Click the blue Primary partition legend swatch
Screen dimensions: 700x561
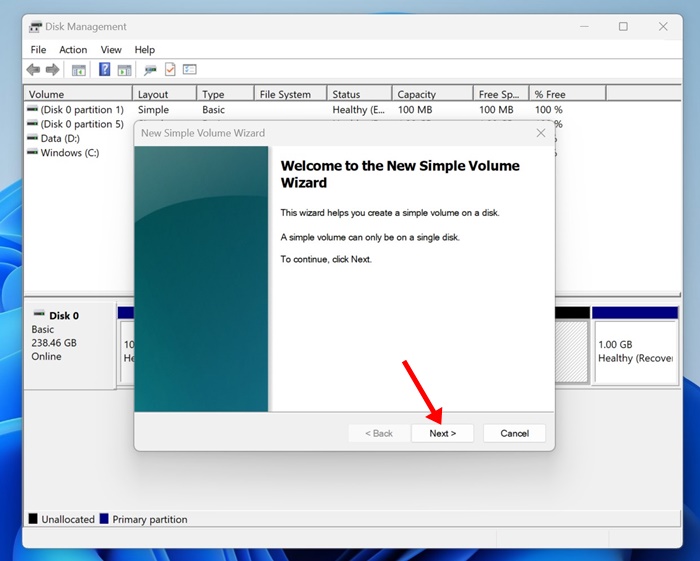(104, 519)
